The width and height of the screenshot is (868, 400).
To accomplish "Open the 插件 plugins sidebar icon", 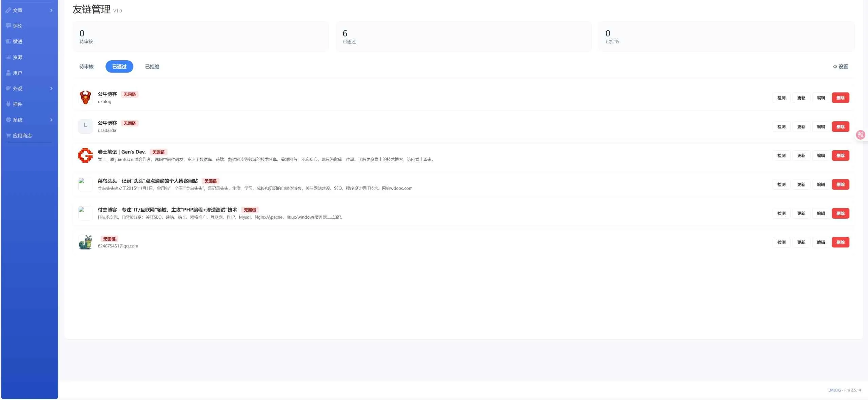I will [8, 104].
